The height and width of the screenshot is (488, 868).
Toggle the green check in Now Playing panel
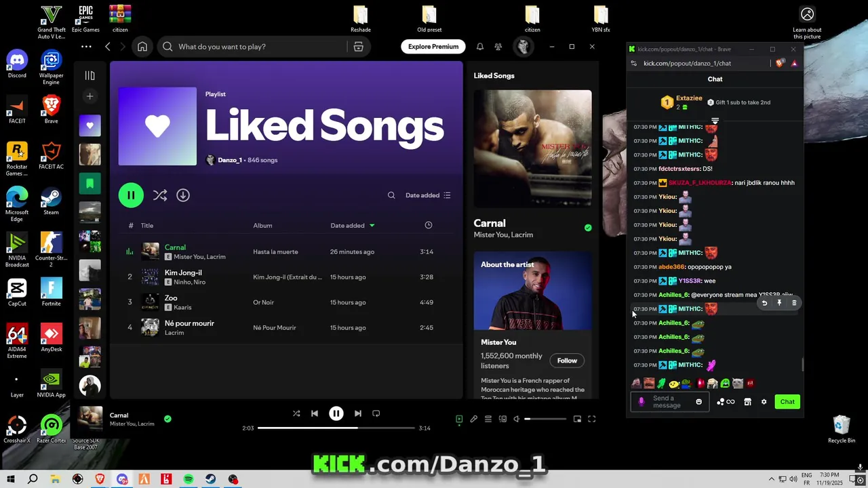point(588,228)
